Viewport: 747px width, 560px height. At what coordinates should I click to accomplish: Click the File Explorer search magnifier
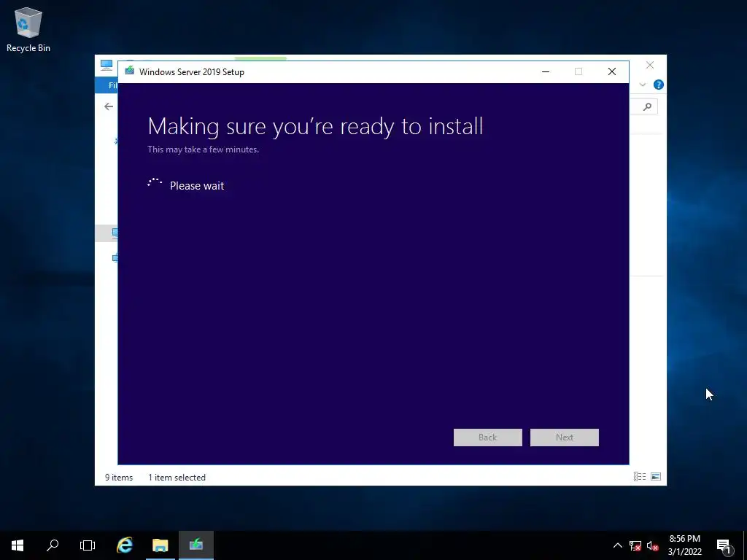647,106
